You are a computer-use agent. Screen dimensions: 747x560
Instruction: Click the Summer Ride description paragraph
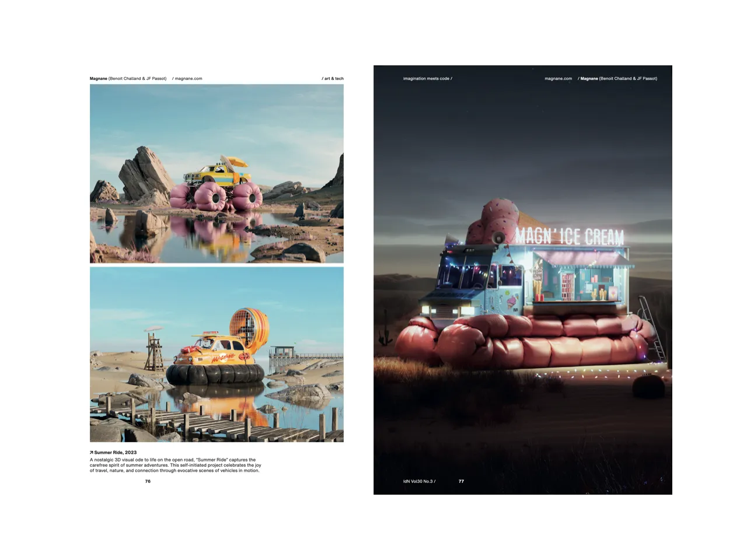(175, 465)
